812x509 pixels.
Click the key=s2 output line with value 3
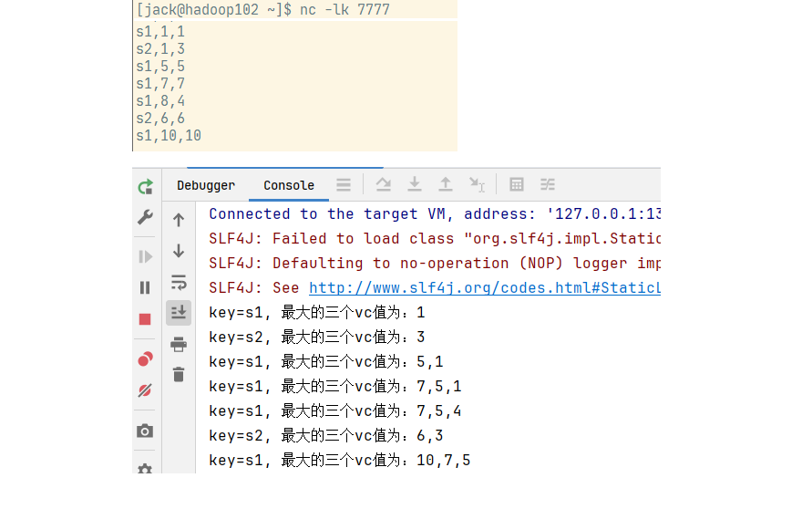point(317,337)
